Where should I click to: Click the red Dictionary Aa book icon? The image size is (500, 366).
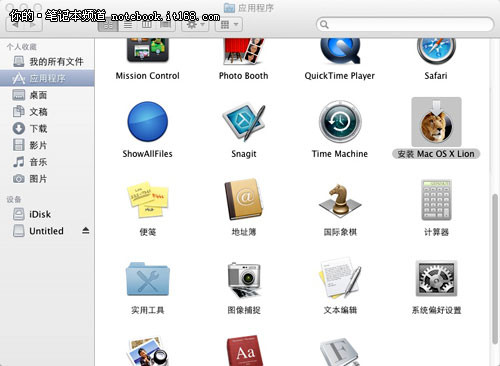(245, 351)
